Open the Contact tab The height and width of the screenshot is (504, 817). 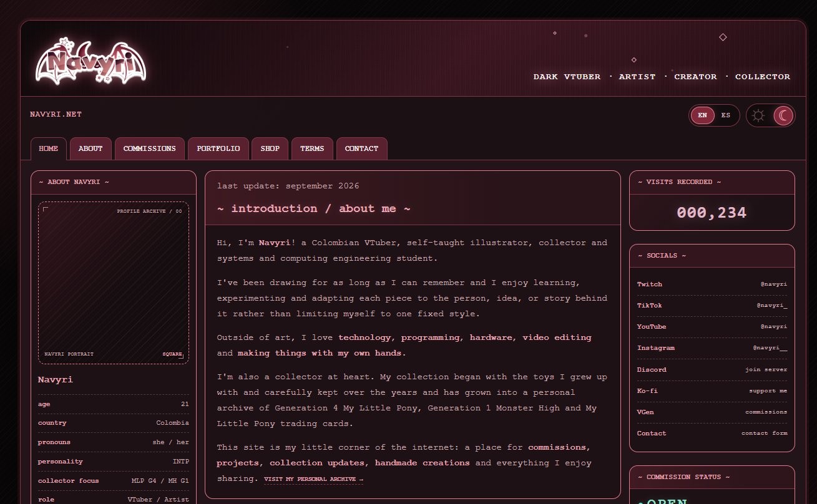362,148
